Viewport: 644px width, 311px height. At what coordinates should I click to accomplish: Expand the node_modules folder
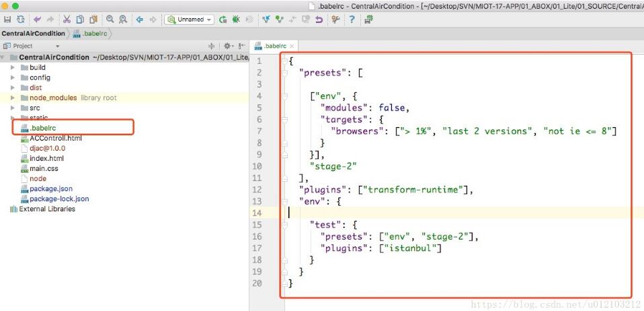(13, 98)
